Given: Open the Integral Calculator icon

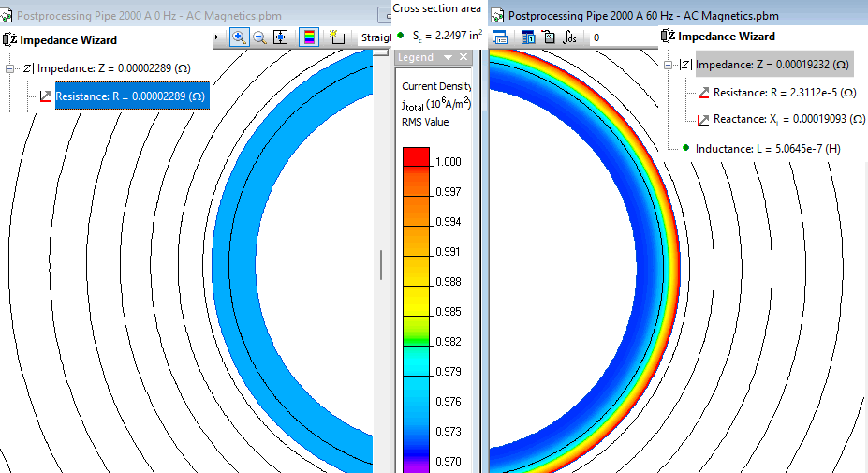Looking at the screenshot, I should [569, 37].
